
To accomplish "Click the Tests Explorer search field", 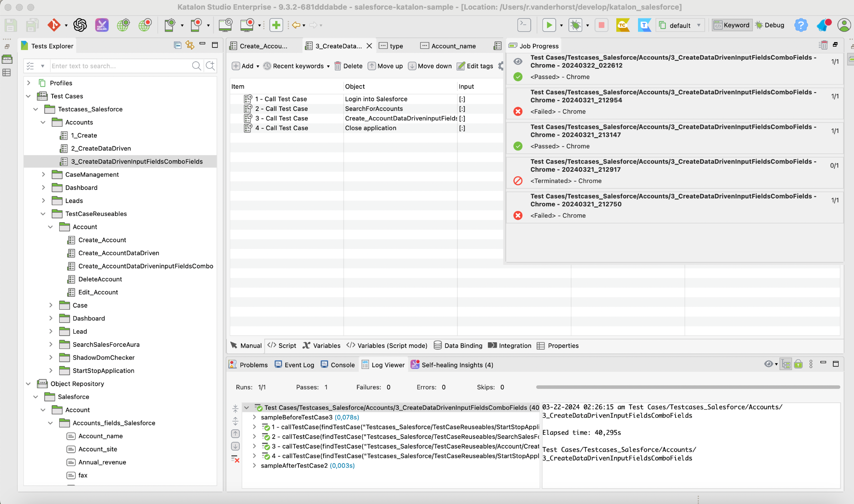I will pyautogui.click(x=120, y=65).
